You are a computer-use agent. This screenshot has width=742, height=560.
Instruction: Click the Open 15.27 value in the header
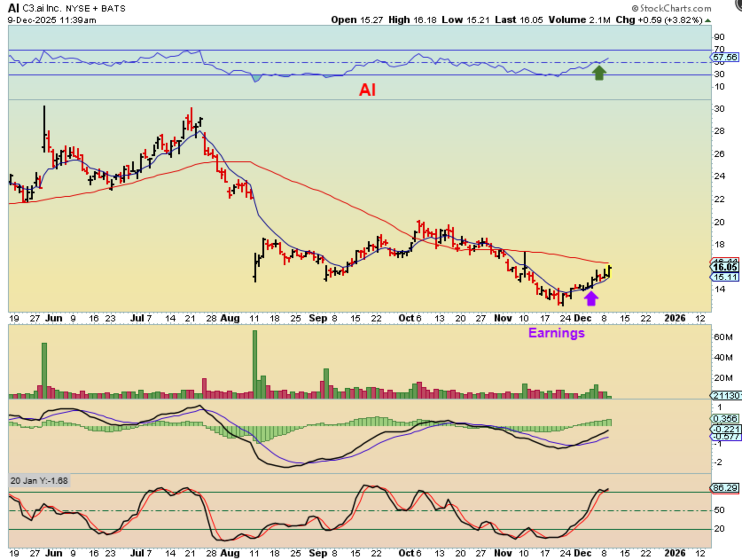point(357,20)
